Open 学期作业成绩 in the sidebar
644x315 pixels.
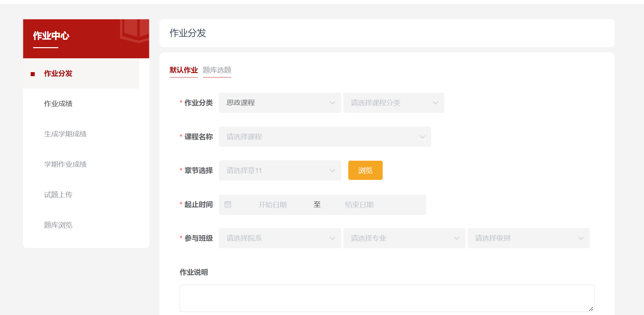(x=65, y=164)
